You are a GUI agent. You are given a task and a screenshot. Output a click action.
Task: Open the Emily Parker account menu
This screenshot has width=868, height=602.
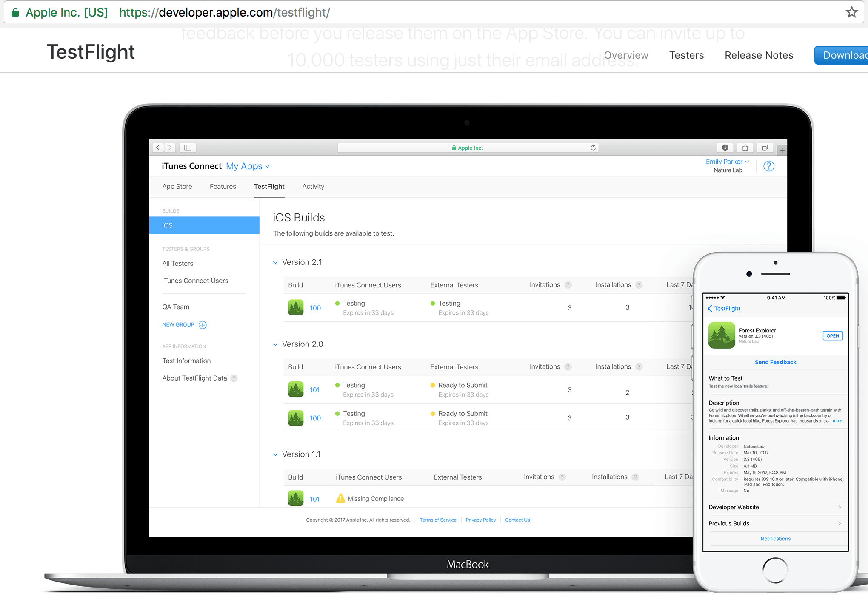pos(727,162)
